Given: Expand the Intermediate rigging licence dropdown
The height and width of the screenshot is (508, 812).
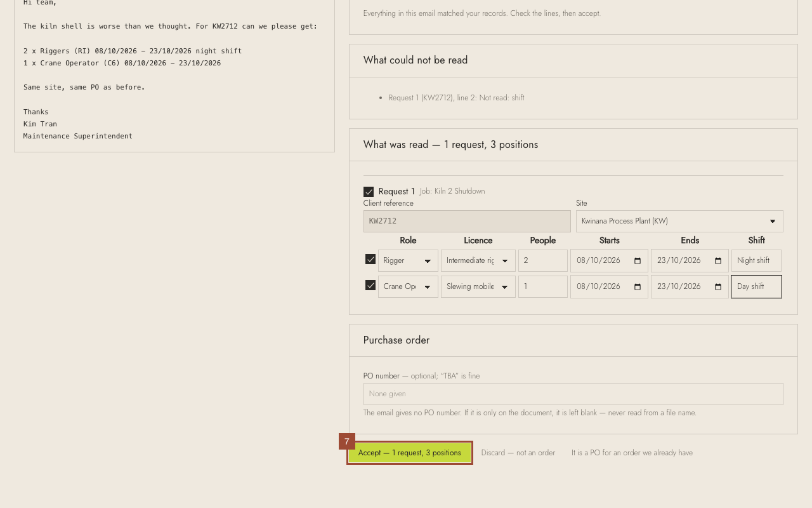Looking at the screenshot, I should [478, 260].
